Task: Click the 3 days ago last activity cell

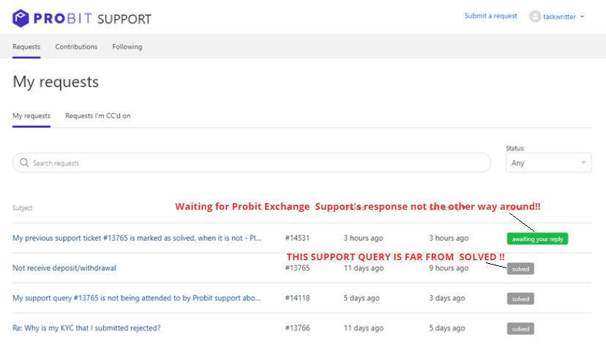Action: pos(446,298)
